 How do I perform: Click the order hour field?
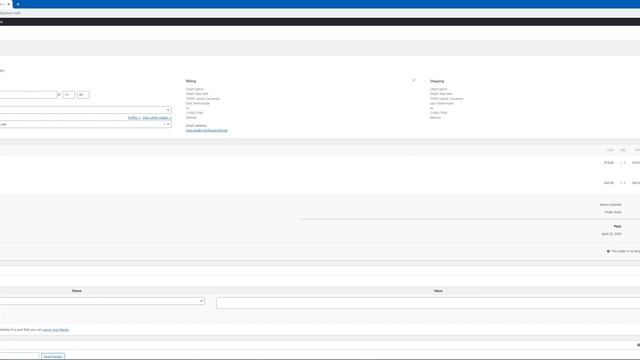(69, 95)
